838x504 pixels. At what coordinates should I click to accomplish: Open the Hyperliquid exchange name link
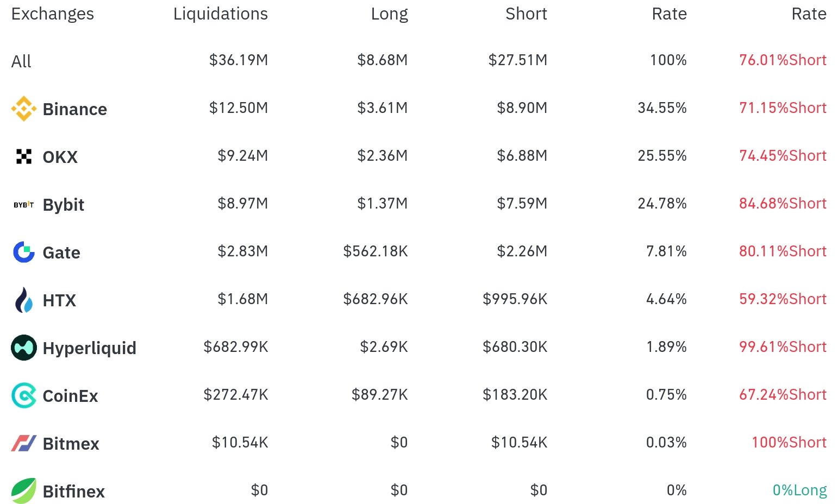(x=90, y=348)
